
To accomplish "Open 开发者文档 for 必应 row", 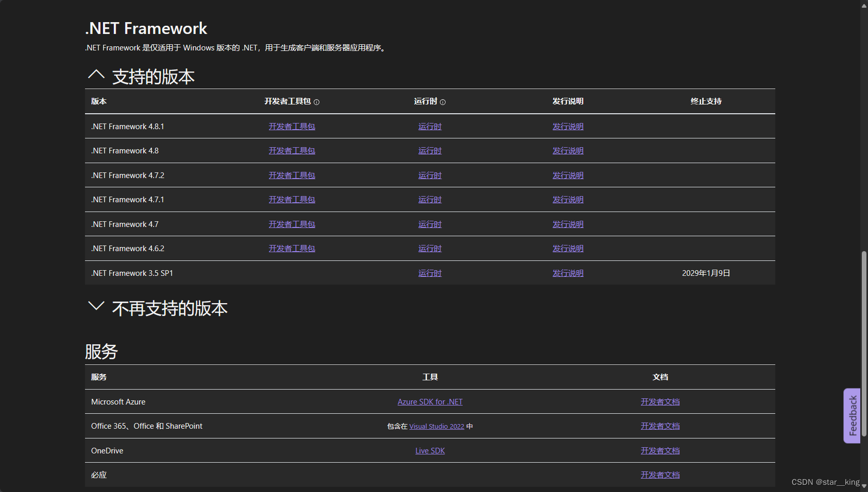I will (x=660, y=475).
